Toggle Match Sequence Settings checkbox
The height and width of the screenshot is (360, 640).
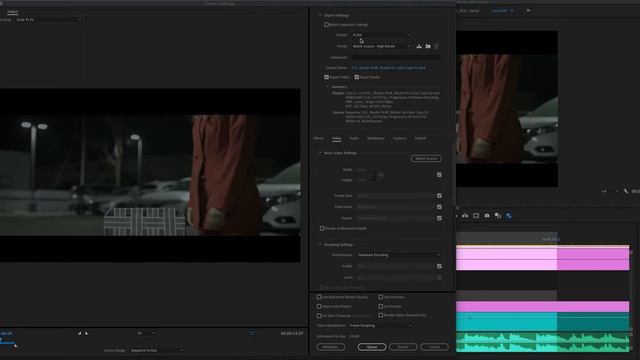(x=326, y=25)
